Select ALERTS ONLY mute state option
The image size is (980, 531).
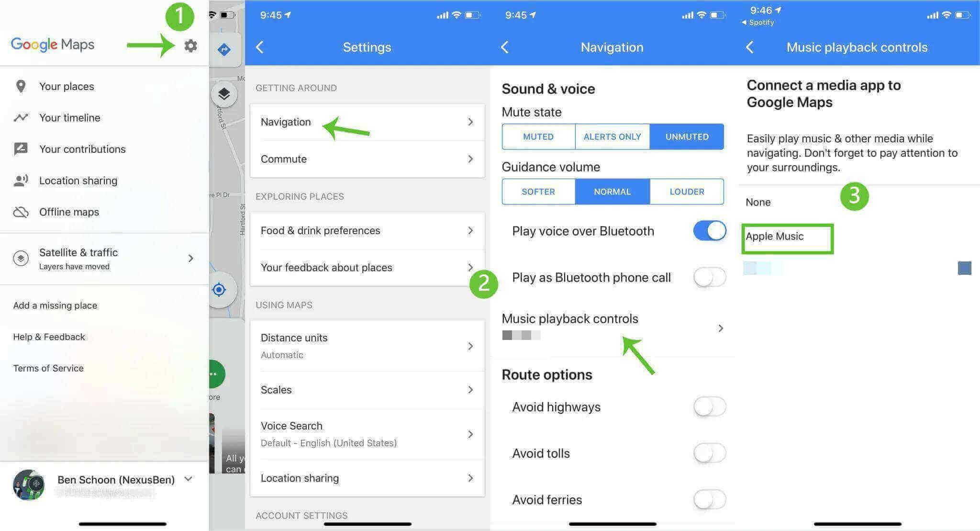(612, 136)
